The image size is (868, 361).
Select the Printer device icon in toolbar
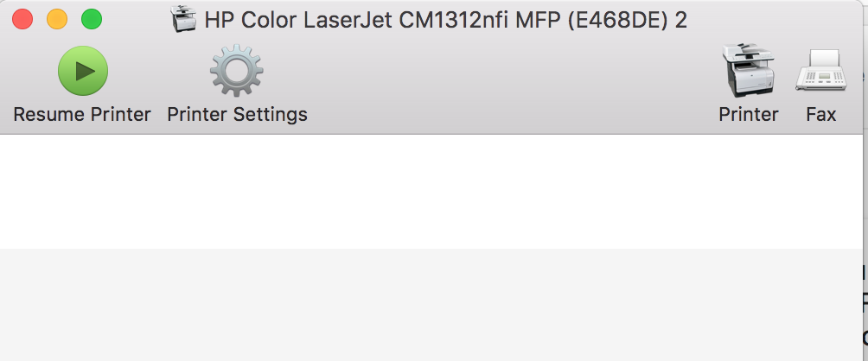pos(748,71)
